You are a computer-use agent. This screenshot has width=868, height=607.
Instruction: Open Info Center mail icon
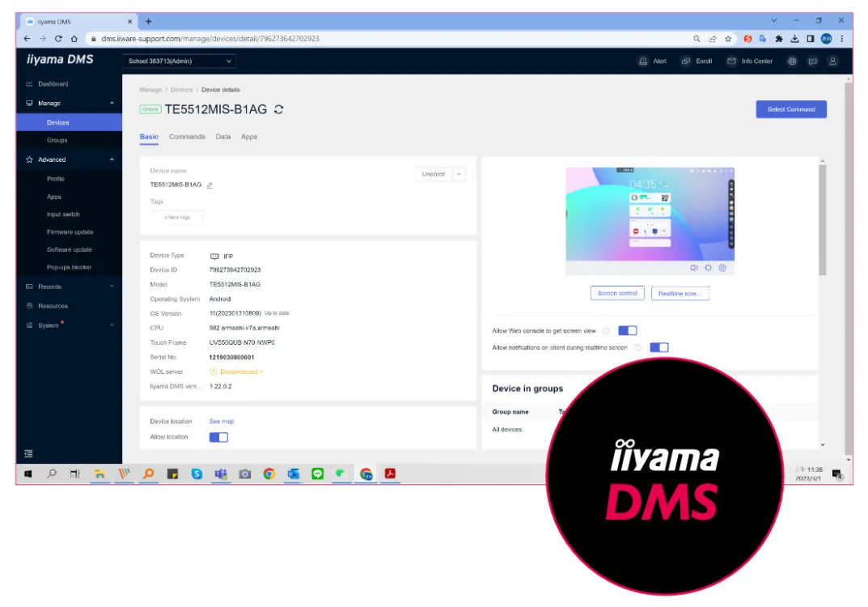click(731, 61)
